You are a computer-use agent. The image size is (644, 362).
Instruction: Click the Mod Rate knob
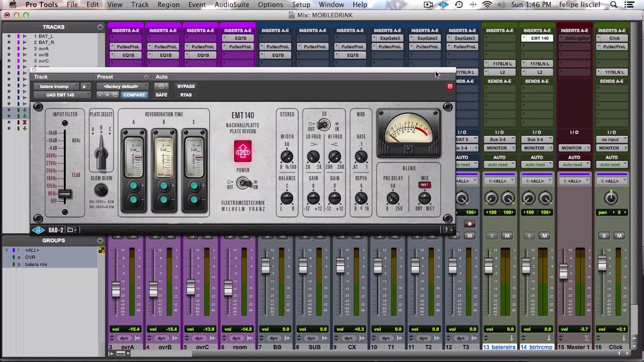361,157
